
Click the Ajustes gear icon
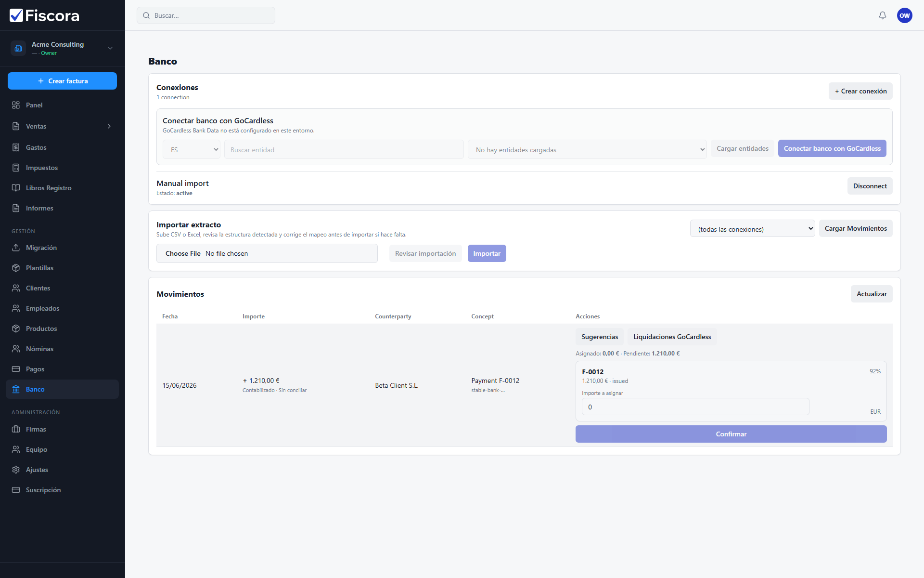(16, 470)
